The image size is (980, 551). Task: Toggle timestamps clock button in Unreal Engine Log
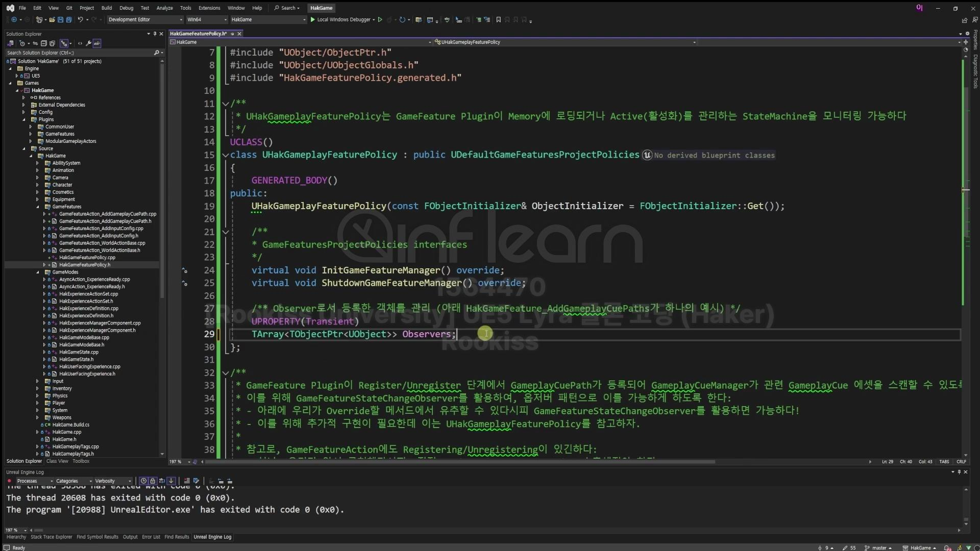point(144,481)
